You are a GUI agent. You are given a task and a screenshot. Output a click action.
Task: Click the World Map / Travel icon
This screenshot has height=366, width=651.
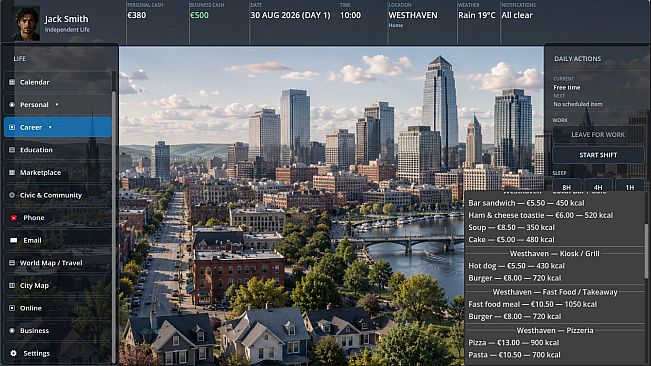[12, 263]
